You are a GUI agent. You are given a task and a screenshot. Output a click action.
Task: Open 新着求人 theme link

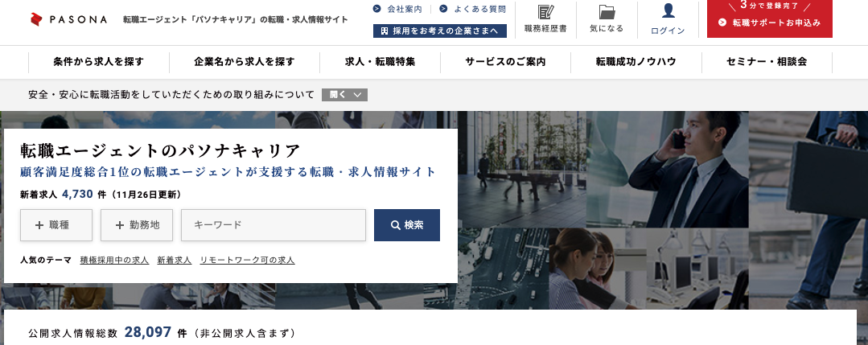pyautogui.click(x=175, y=260)
